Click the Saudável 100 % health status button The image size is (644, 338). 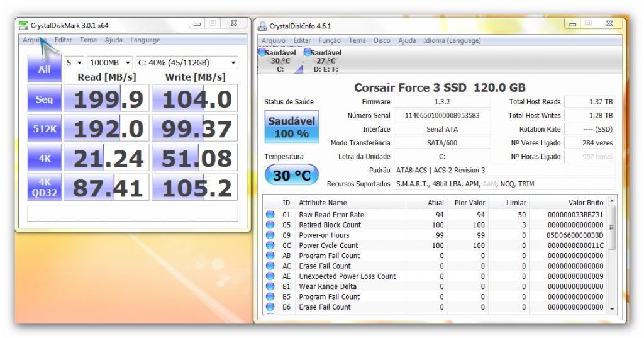pyautogui.click(x=292, y=127)
